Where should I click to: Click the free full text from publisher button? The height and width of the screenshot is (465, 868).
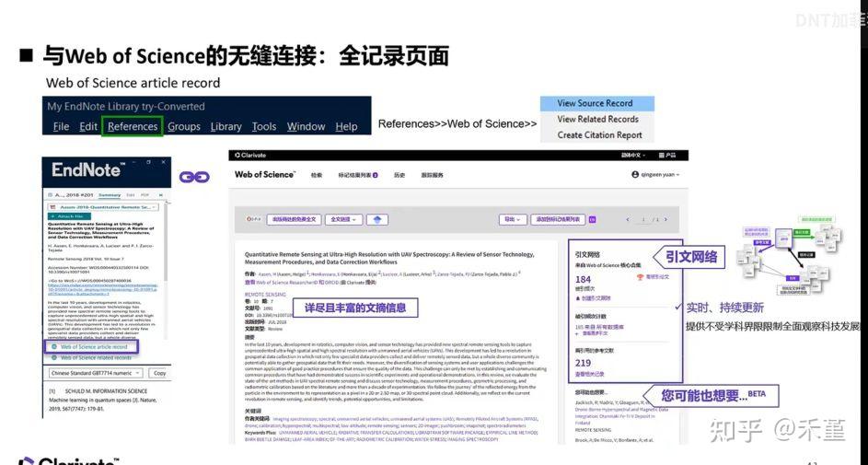[294, 220]
